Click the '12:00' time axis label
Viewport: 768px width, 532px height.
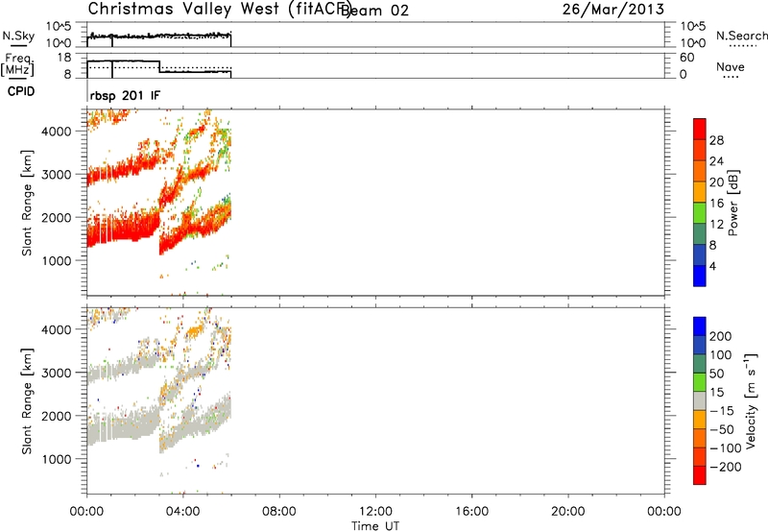point(375,512)
